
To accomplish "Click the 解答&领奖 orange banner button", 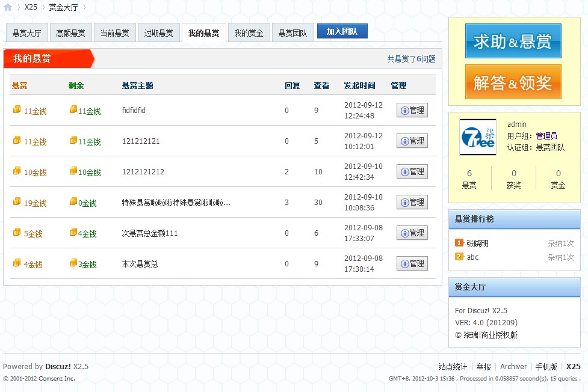I will point(513,82).
